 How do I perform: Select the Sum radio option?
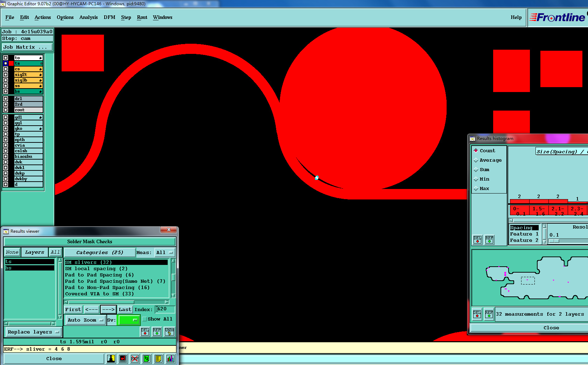476,170
